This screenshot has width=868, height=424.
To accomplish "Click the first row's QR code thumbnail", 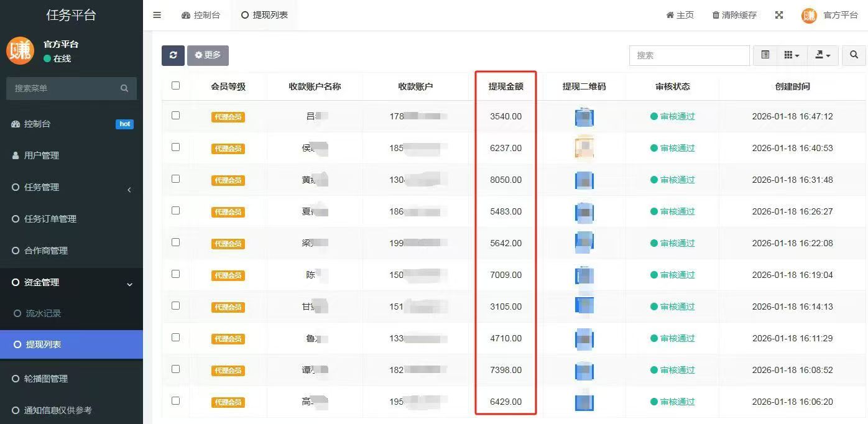I will coord(583,116).
